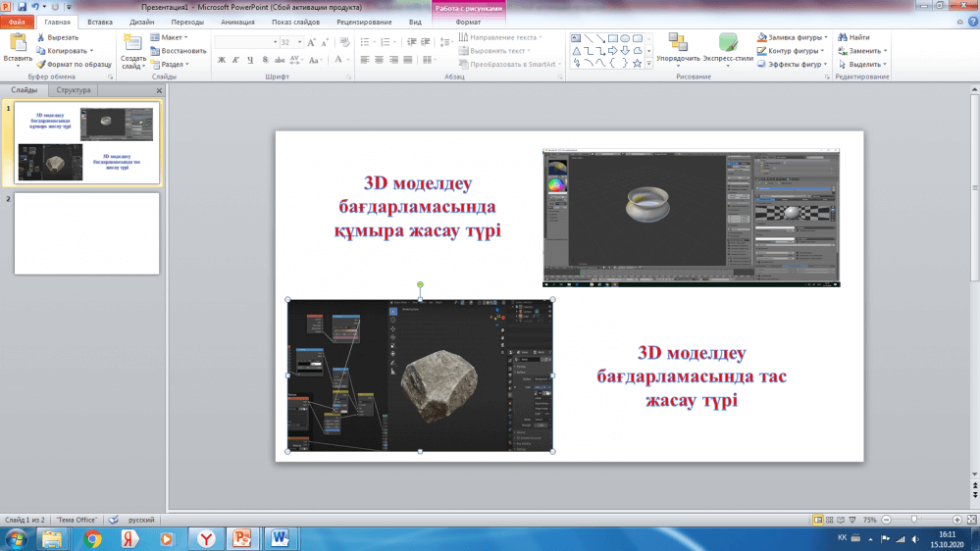Select the Format Painter (Формат по образцу) brush
Screen dimensions: 980x551
pos(41,64)
